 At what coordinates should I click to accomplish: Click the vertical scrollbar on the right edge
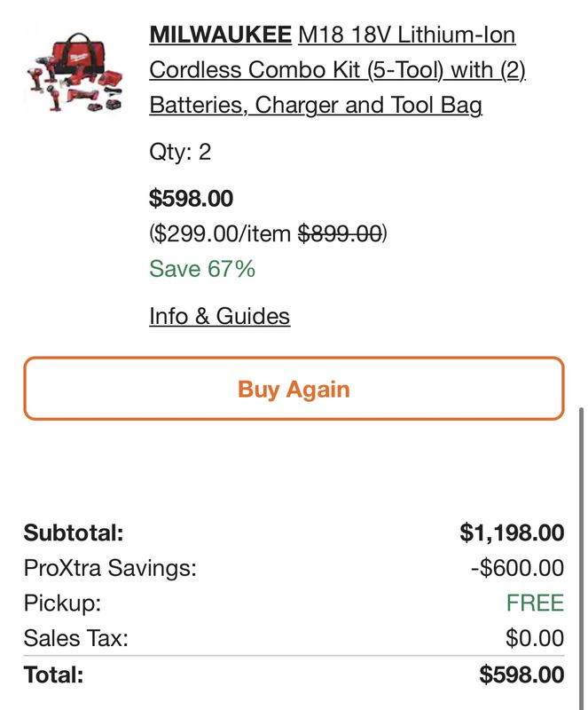click(582, 559)
